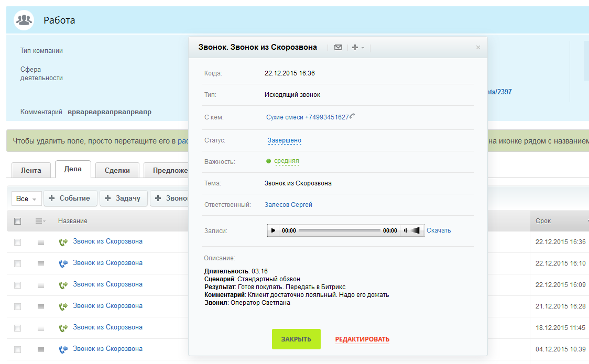The height and width of the screenshot is (364, 589).
Task: Click the company avatar icon beside Работа
Action: coord(24,20)
